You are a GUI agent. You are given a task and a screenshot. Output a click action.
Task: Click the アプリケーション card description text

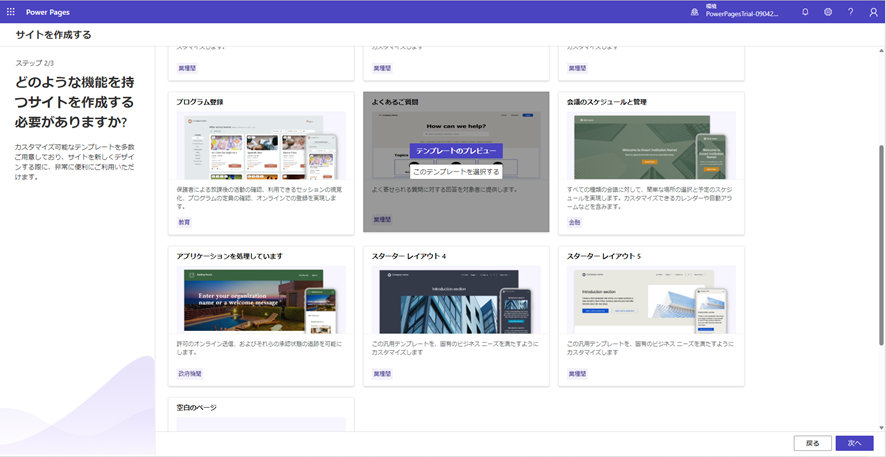click(259, 348)
